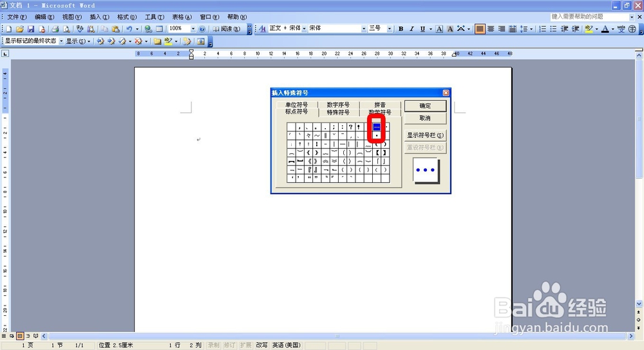Open the line spacing dropdown arrow

click(531, 29)
